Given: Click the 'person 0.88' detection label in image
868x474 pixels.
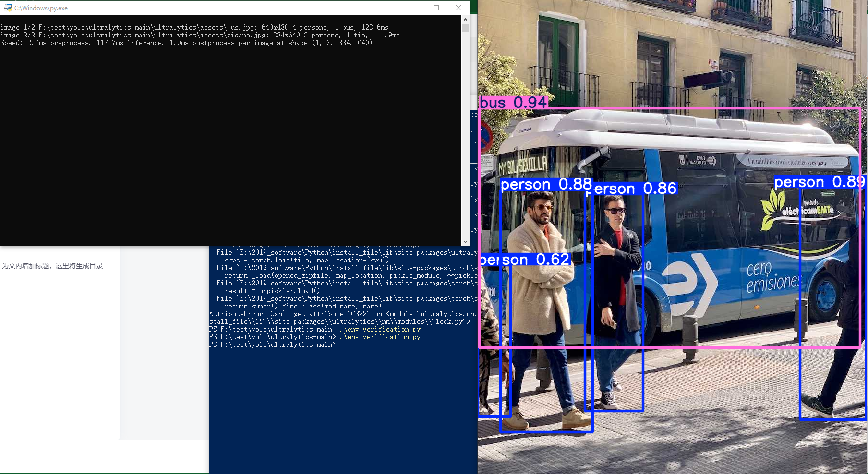Looking at the screenshot, I should [546, 184].
